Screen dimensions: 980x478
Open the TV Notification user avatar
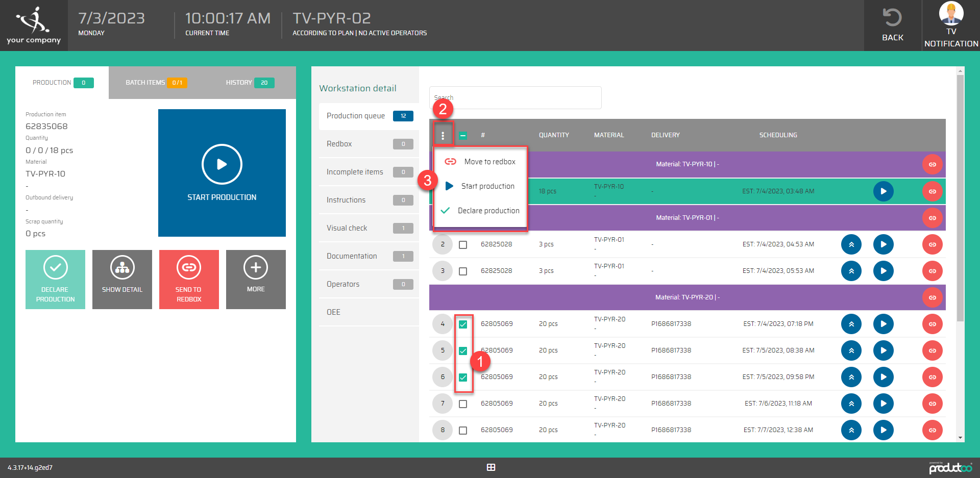coord(951,14)
